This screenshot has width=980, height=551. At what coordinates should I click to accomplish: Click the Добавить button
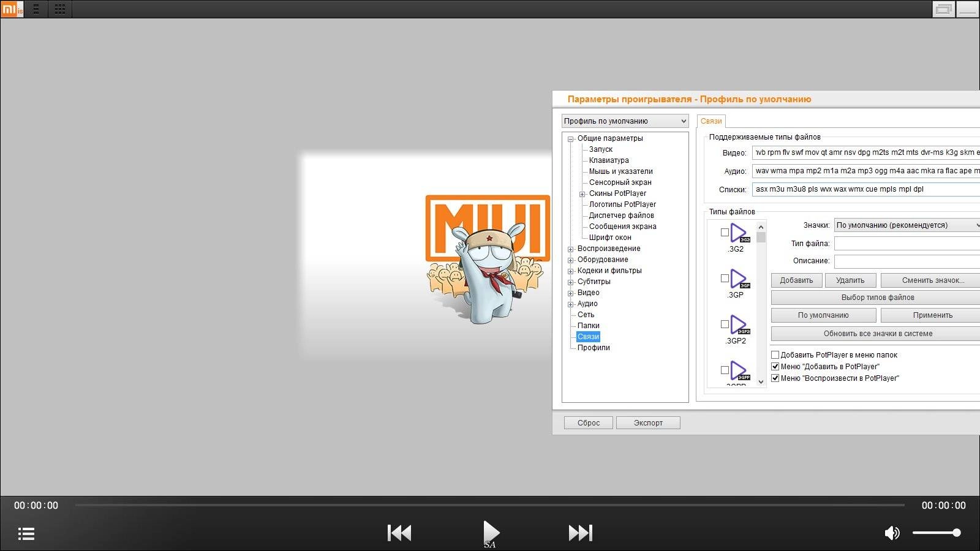click(796, 280)
